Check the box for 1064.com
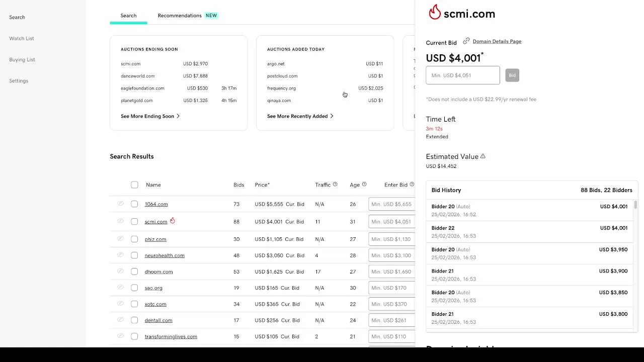The width and height of the screenshot is (644, 362). pos(134,204)
